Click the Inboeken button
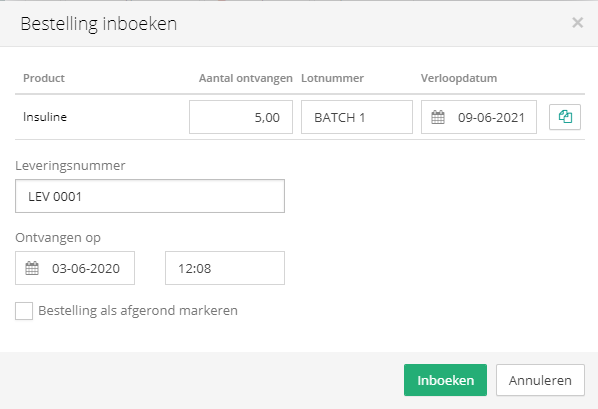Image resolution: width=598 pixels, height=409 pixels. point(445,380)
